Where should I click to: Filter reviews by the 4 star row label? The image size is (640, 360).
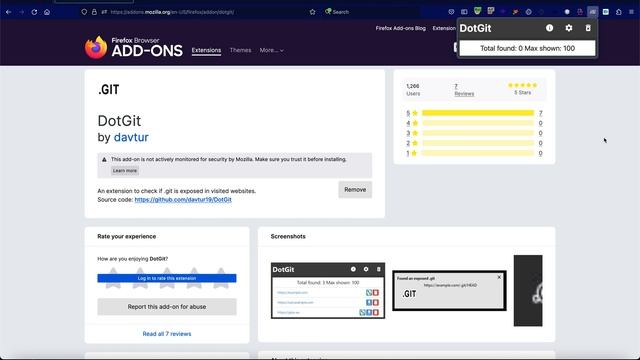pyautogui.click(x=412, y=123)
